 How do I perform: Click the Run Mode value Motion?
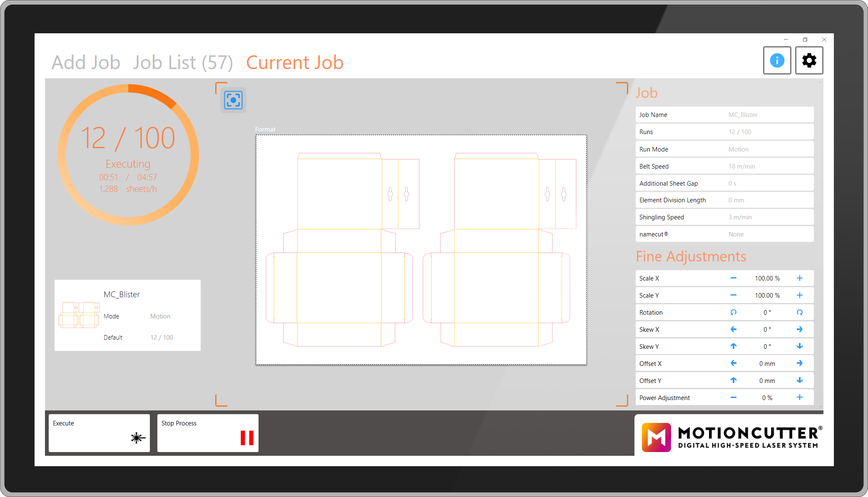tap(739, 149)
